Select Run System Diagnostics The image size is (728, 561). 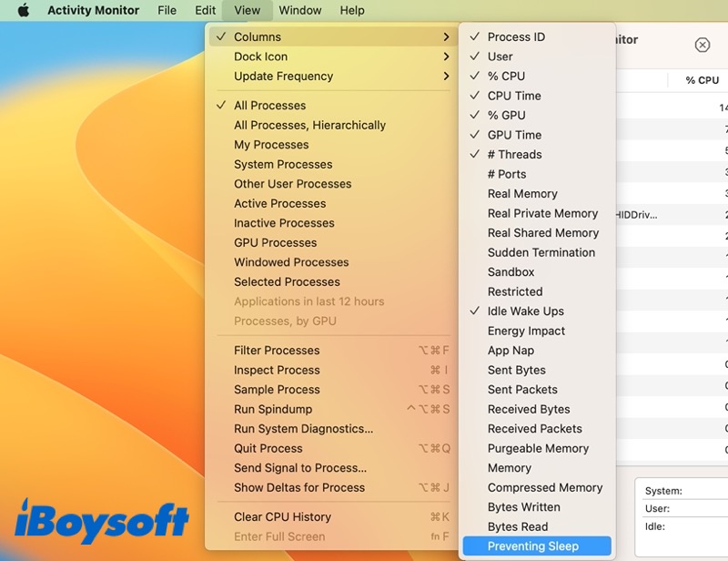click(x=303, y=429)
